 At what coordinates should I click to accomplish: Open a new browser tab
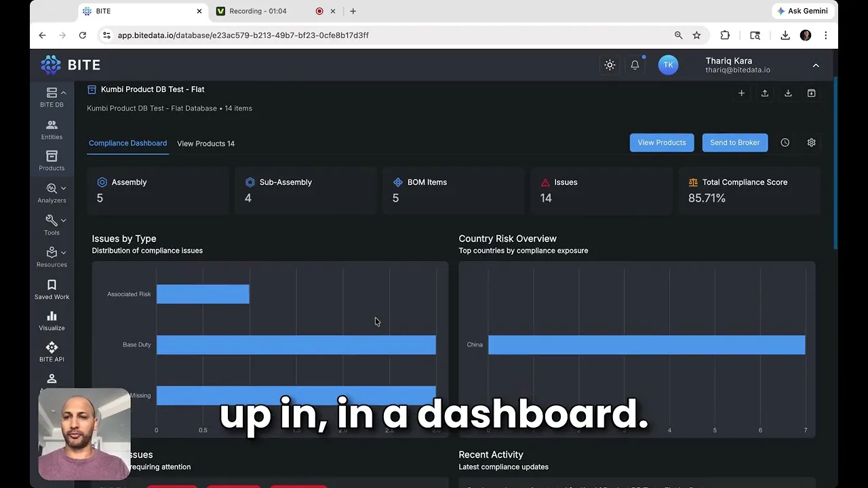pos(353,11)
